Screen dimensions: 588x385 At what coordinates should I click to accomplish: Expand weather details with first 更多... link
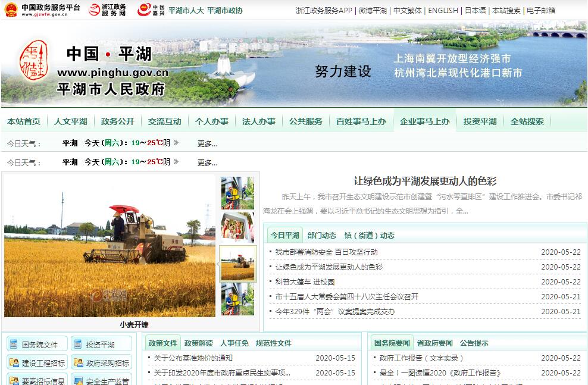click(x=207, y=143)
